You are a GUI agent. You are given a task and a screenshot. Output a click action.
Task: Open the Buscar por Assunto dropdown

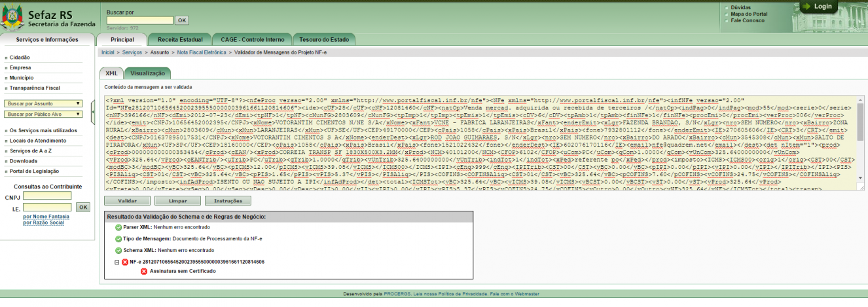[x=43, y=103]
